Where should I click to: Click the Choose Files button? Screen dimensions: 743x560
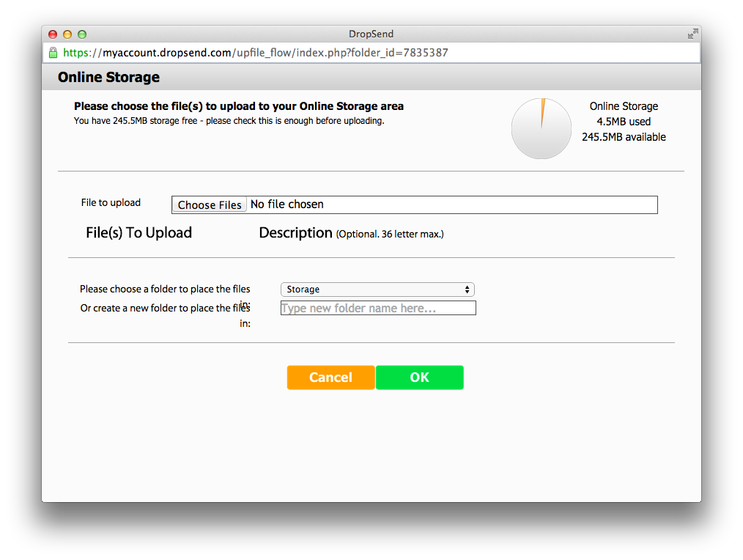(209, 205)
